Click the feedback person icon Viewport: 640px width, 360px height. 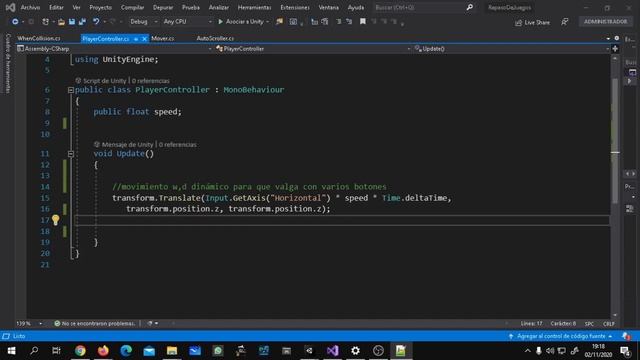pos(564,22)
